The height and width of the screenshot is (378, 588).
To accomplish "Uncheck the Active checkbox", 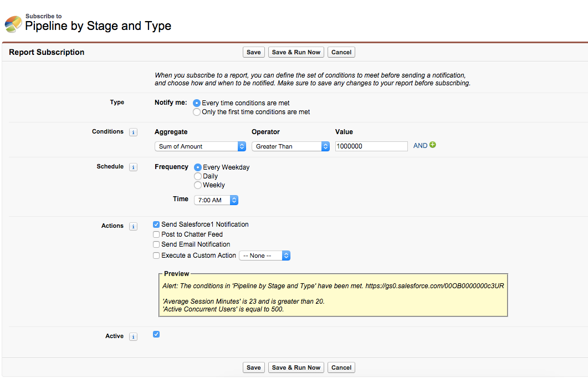I will pyautogui.click(x=156, y=334).
